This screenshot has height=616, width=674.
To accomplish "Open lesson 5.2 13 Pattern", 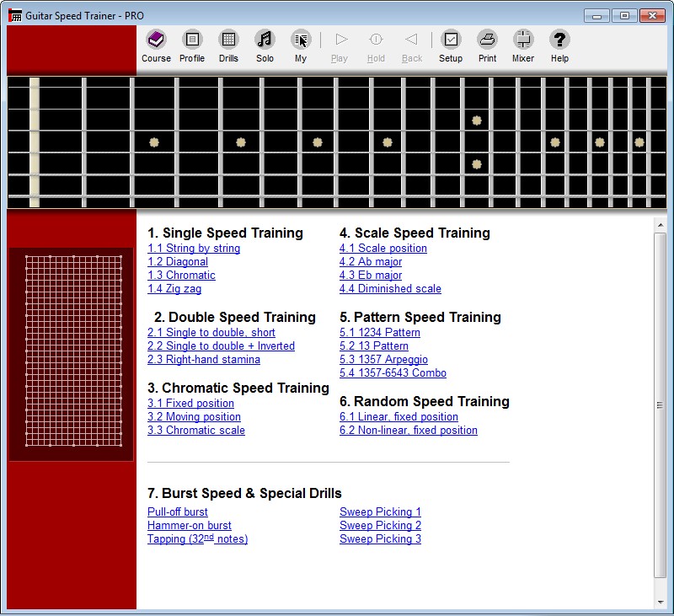I will tap(374, 345).
